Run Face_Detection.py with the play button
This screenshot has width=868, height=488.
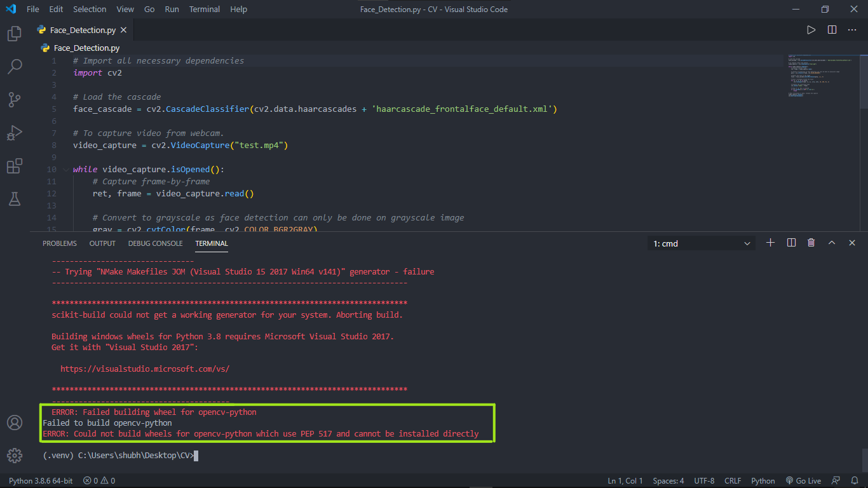click(x=811, y=29)
